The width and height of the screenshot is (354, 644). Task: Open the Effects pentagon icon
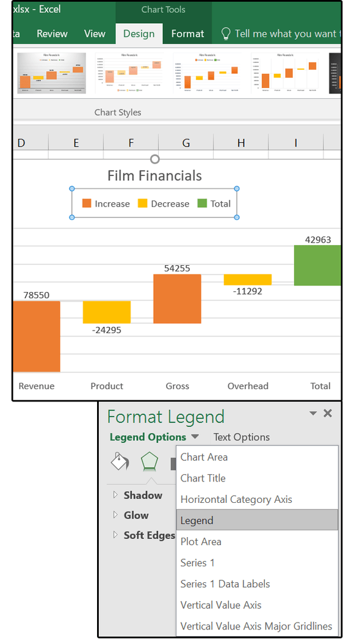(x=148, y=461)
